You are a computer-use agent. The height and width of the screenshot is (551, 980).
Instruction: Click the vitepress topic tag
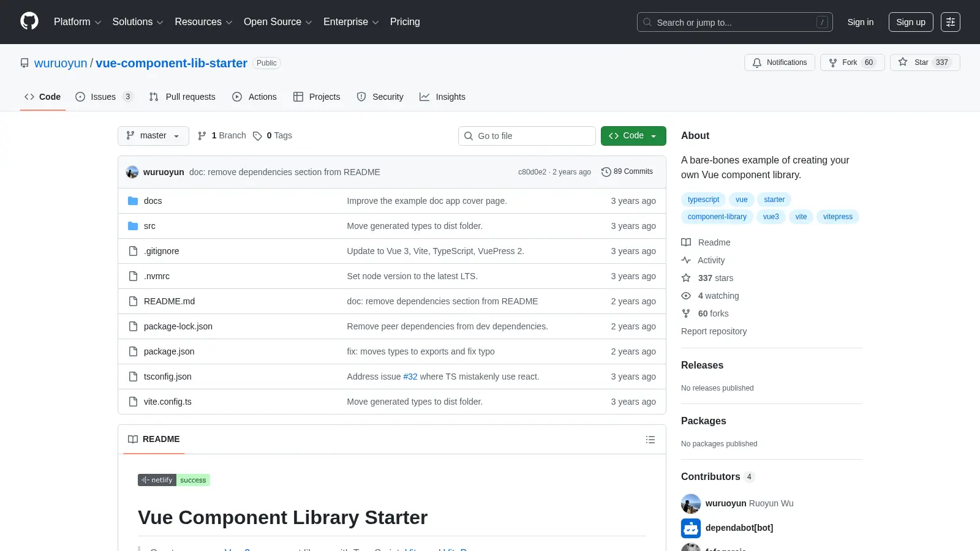[x=838, y=217]
